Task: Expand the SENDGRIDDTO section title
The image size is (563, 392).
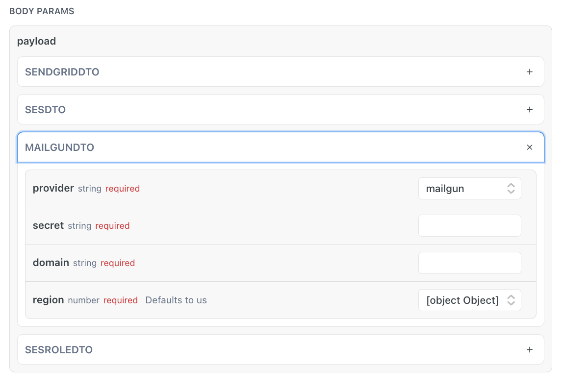Action: click(62, 72)
